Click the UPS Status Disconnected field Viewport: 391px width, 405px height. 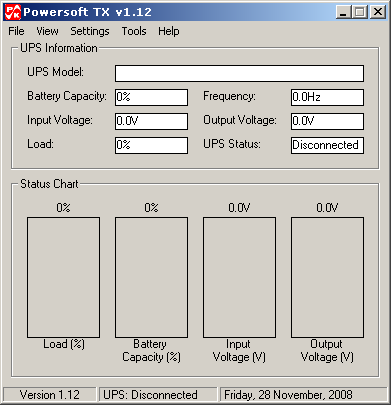(327, 145)
